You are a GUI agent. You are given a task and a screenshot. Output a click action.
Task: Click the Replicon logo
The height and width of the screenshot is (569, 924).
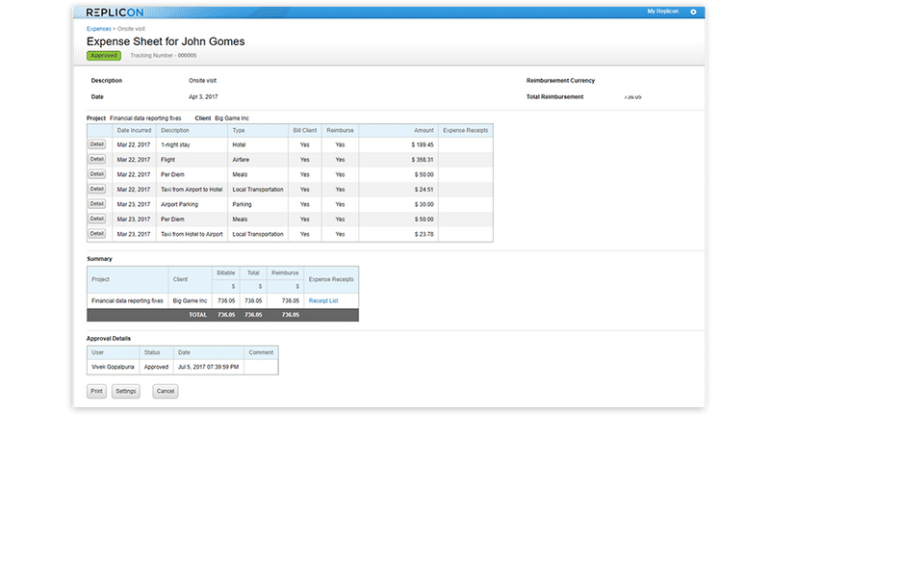[x=115, y=13]
